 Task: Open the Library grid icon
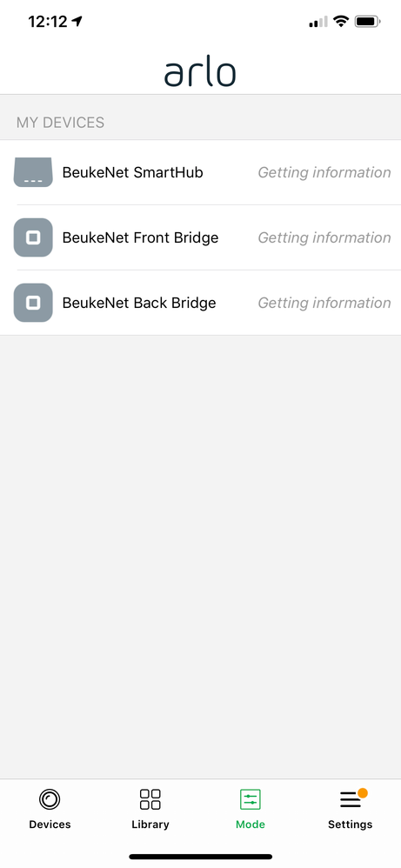(x=150, y=799)
